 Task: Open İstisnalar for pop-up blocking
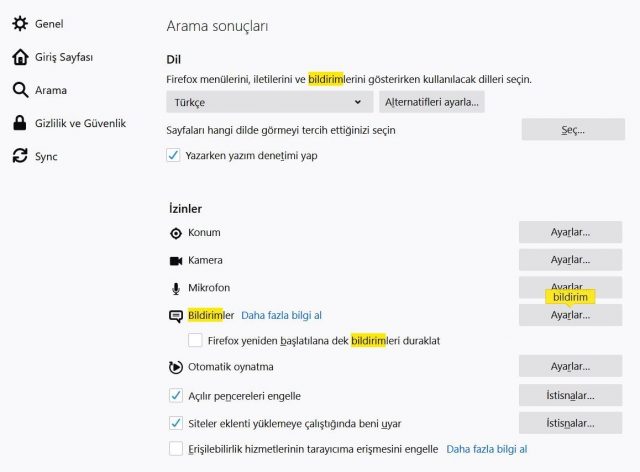click(570, 395)
